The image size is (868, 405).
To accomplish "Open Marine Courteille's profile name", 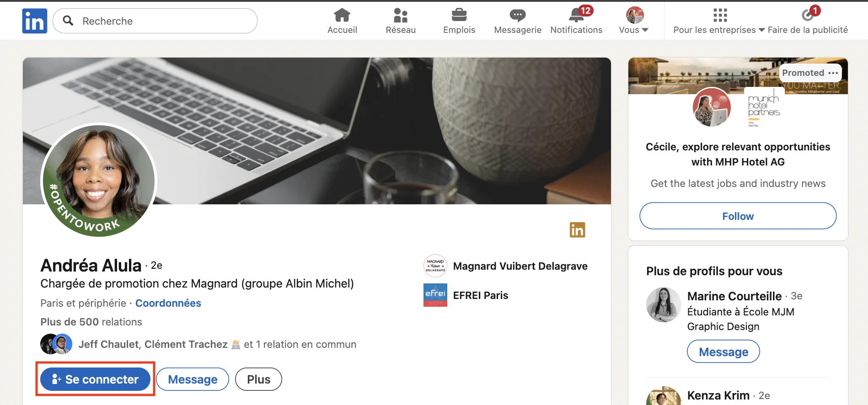I will click(734, 296).
